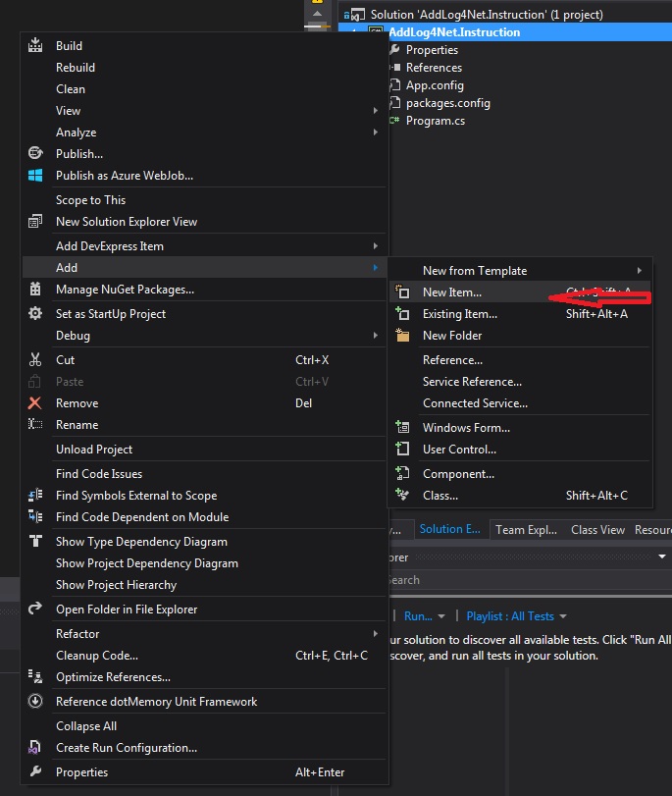672x796 pixels.
Task: Click the Manage NuGet Packages icon
Action: click(36, 290)
